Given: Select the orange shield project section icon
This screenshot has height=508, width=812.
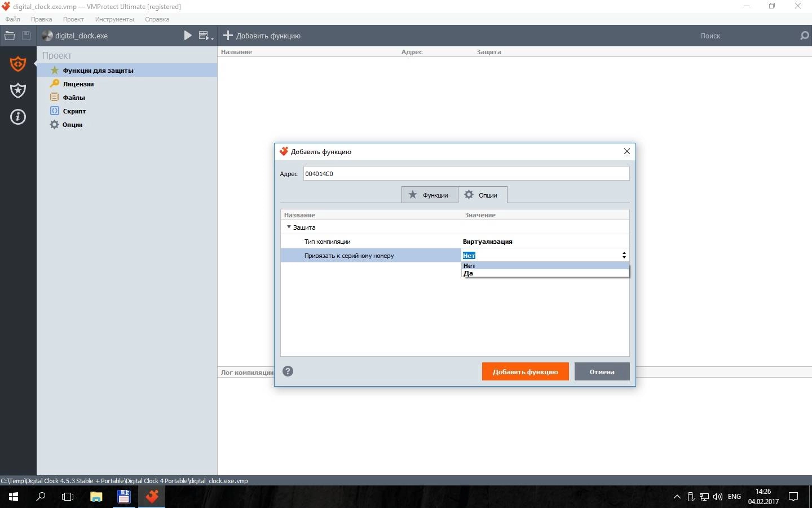Looking at the screenshot, I should (18, 63).
